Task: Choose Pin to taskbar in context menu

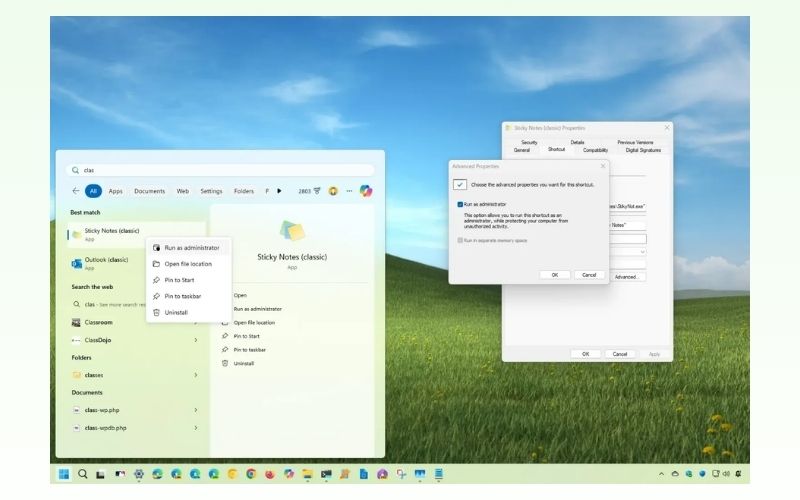Action: click(x=189, y=296)
